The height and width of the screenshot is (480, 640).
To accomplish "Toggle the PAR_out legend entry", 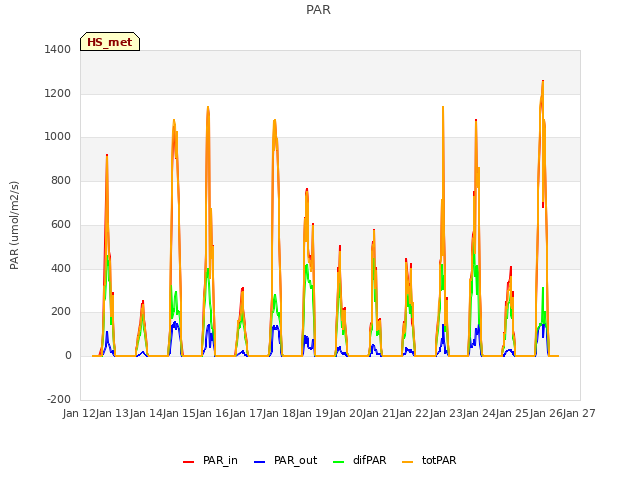I will point(285,460).
